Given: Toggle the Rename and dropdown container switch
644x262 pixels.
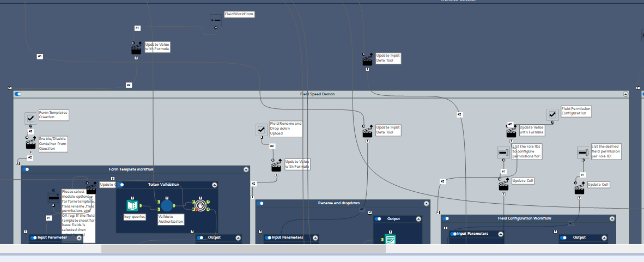Looking at the screenshot, I should (x=260, y=203).
